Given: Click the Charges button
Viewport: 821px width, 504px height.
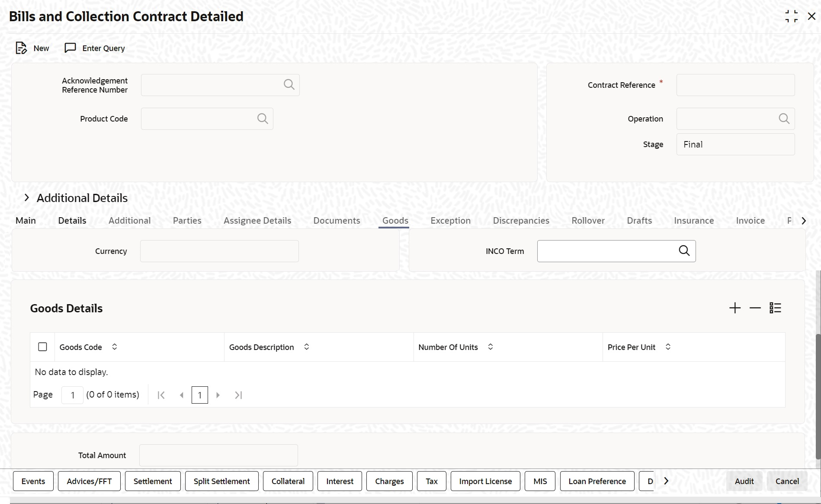Looking at the screenshot, I should [389, 481].
